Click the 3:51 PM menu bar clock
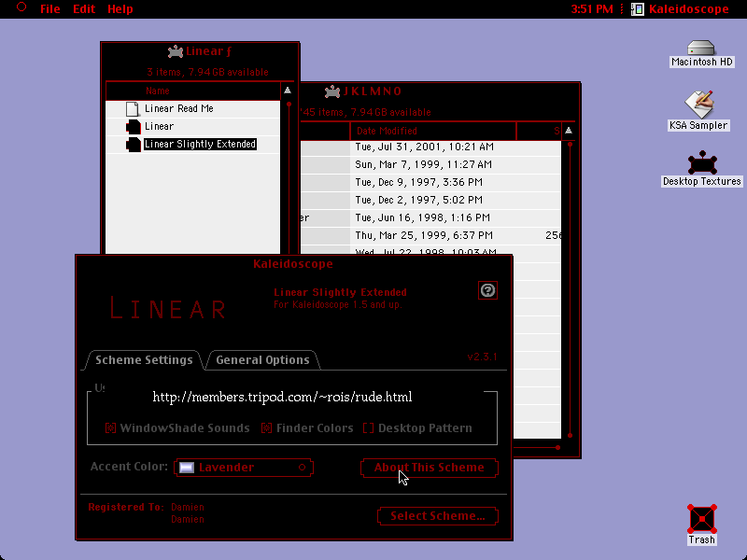The height and width of the screenshot is (560, 747). coord(592,9)
